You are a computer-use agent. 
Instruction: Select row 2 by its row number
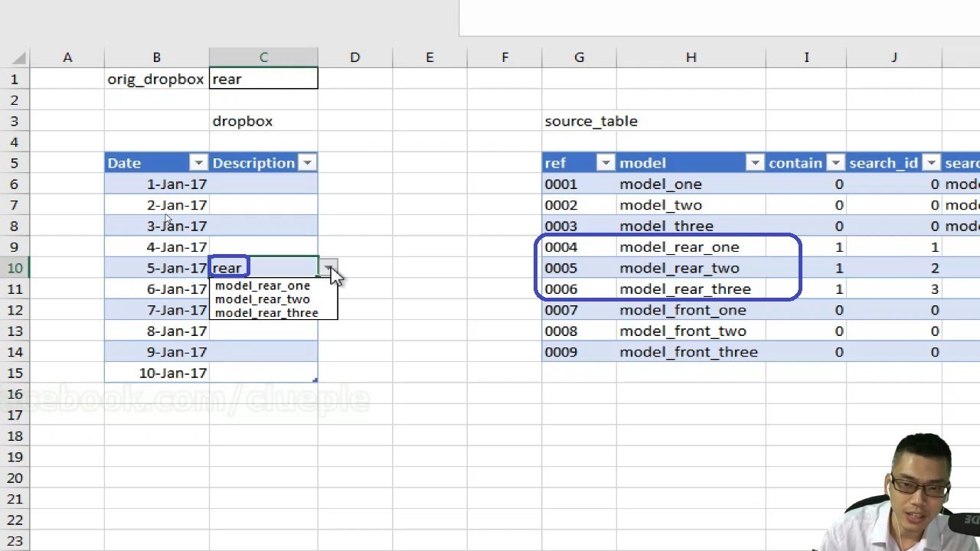tap(15, 100)
